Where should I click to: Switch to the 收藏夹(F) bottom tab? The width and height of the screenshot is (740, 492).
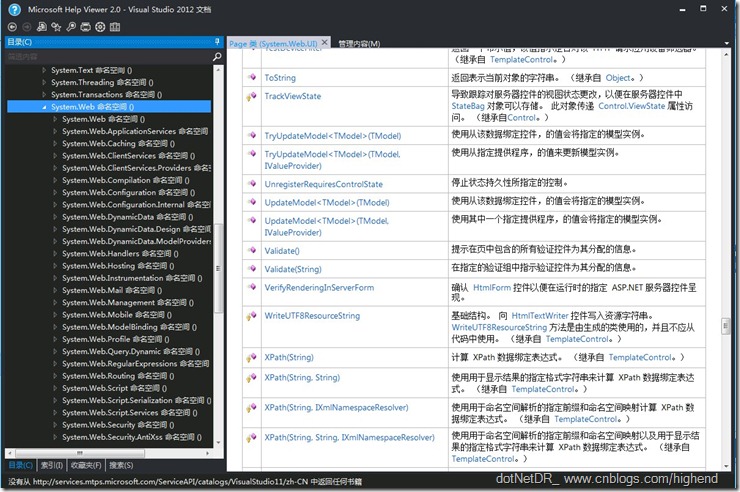point(86,465)
